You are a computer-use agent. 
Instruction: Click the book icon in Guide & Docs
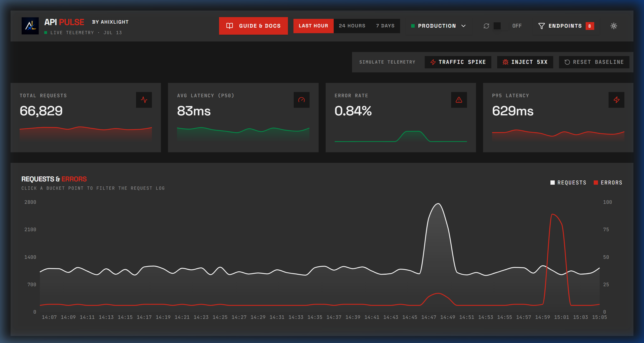[x=230, y=26]
